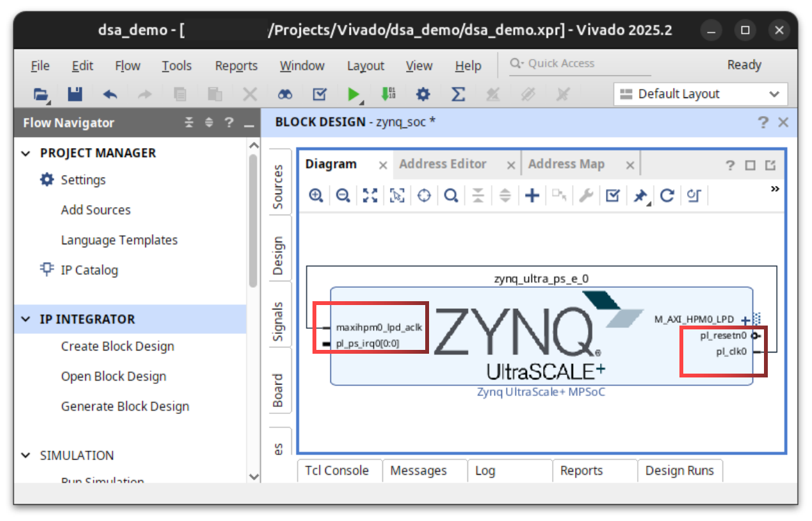Collapse the PROJECT MANAGER section

(26, 153)
